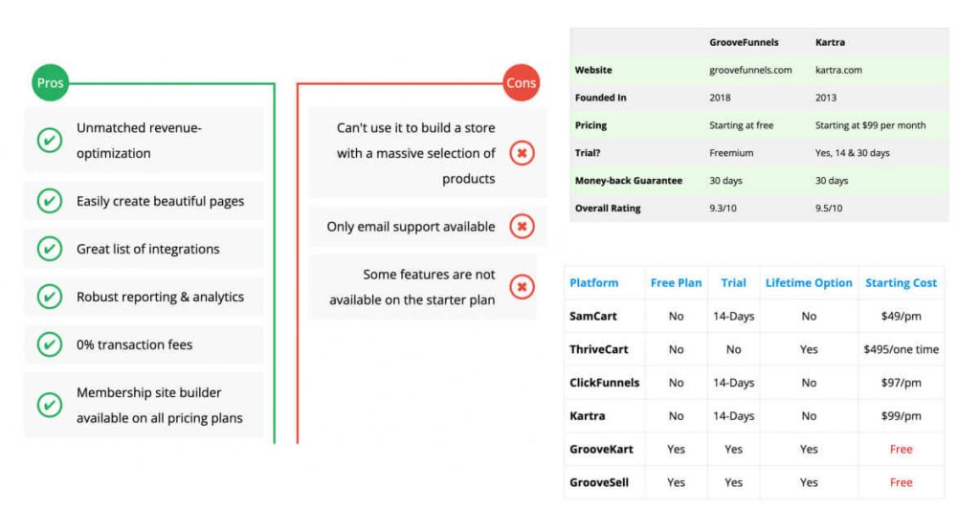Screen dimensions: 980x531
Task: Click the Starting Cost column header
Action: point(901,282)
